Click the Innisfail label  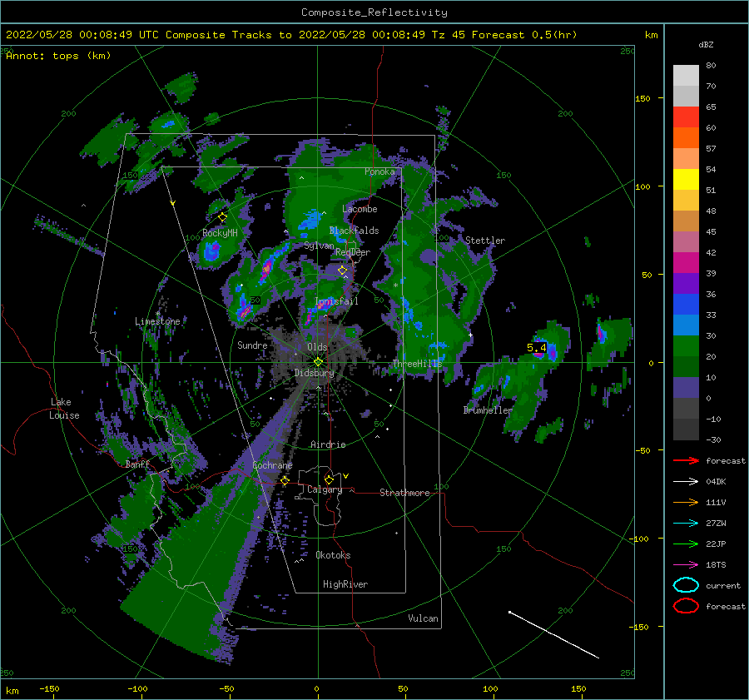coord(336,301)
